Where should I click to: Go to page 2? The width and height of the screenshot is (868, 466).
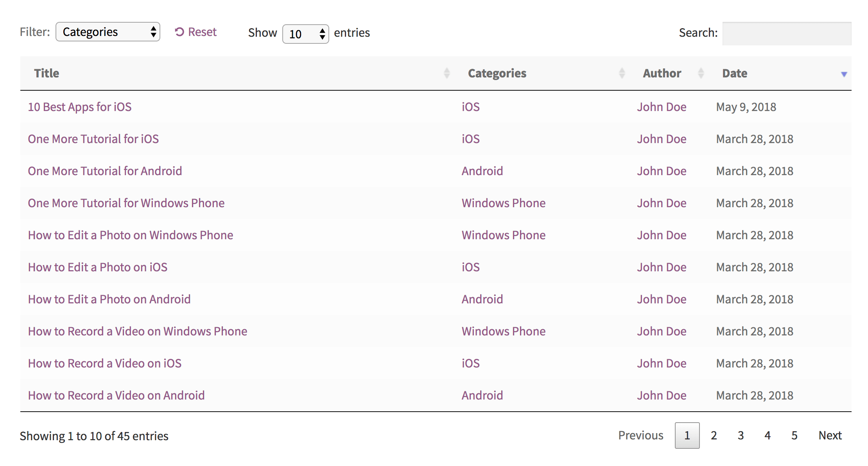714,436
